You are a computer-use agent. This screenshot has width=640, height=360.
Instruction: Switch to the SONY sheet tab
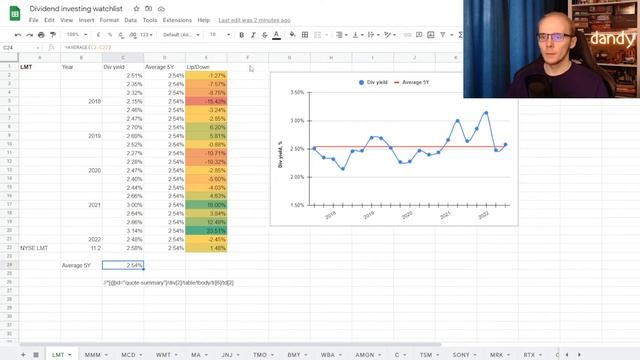click(x=461, y=355)
